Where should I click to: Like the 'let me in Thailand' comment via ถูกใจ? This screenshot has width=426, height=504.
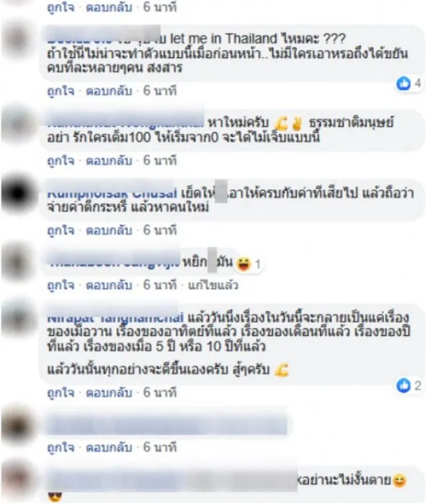pos(61,91)
